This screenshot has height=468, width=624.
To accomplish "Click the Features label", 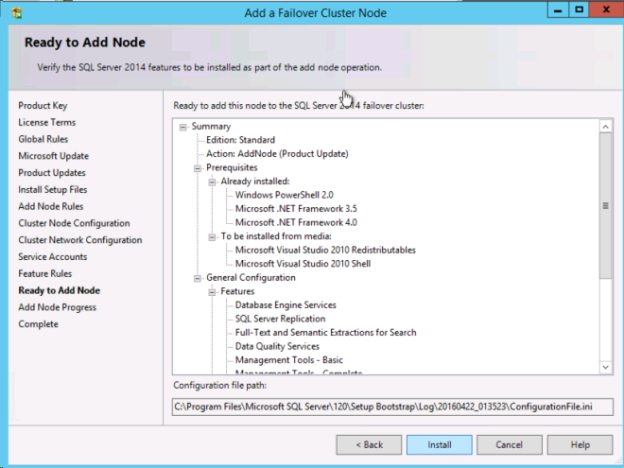I will (237, 291).
